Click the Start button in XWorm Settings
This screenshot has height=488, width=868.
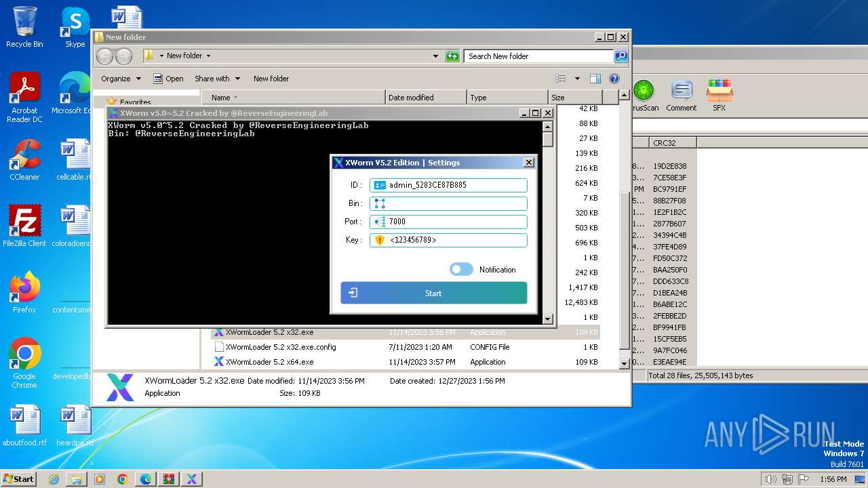point(433,293)
